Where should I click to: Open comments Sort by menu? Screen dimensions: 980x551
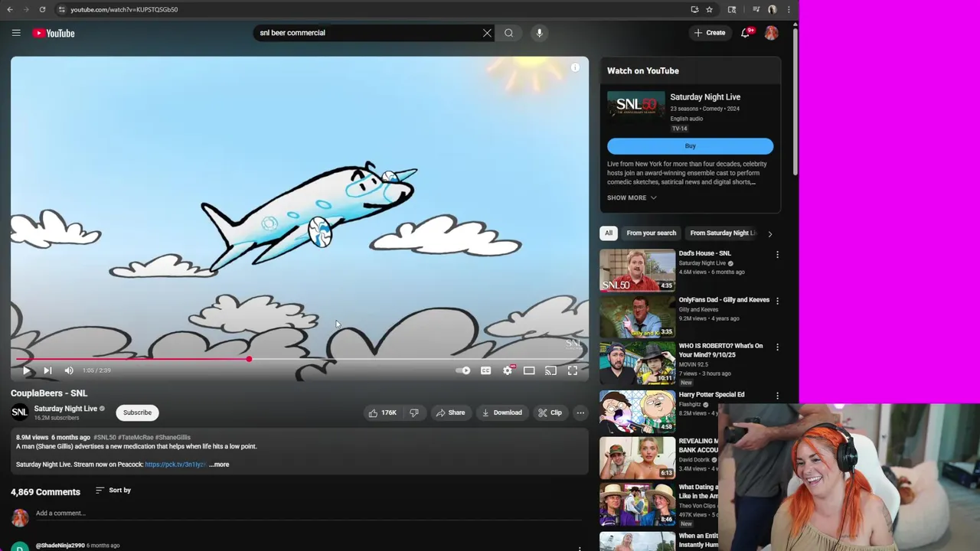pos(113,490)
